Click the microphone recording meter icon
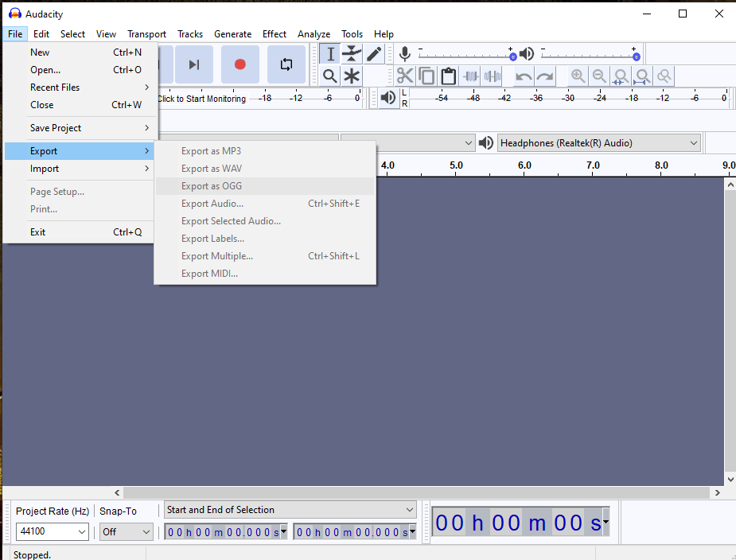 [405, 54]
